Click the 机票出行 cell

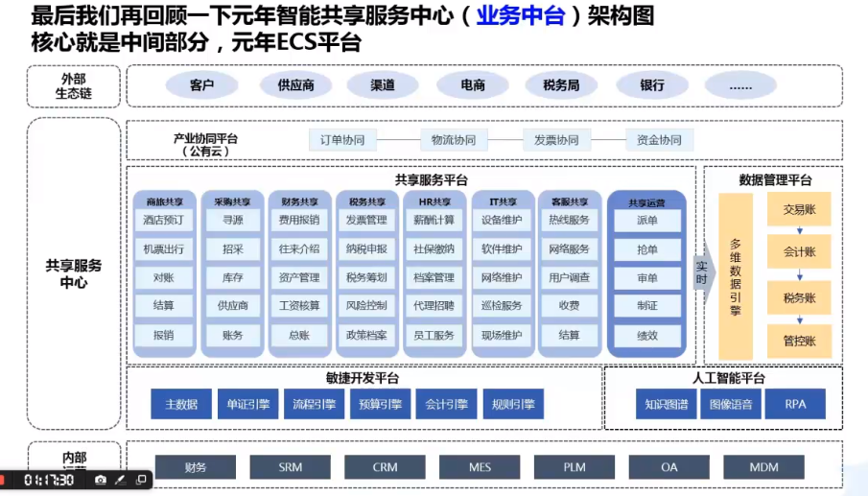click(163, 249)
